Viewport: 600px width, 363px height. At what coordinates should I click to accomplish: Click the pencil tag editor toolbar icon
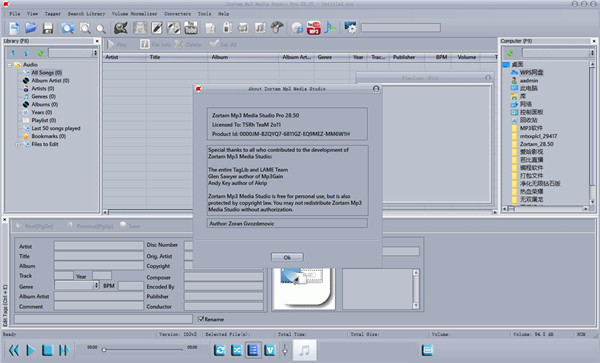[x=157, y=28]
